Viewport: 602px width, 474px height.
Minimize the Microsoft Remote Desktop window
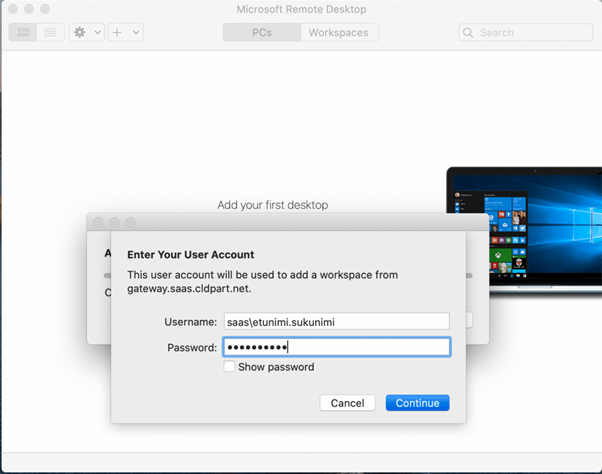(28, 9)
